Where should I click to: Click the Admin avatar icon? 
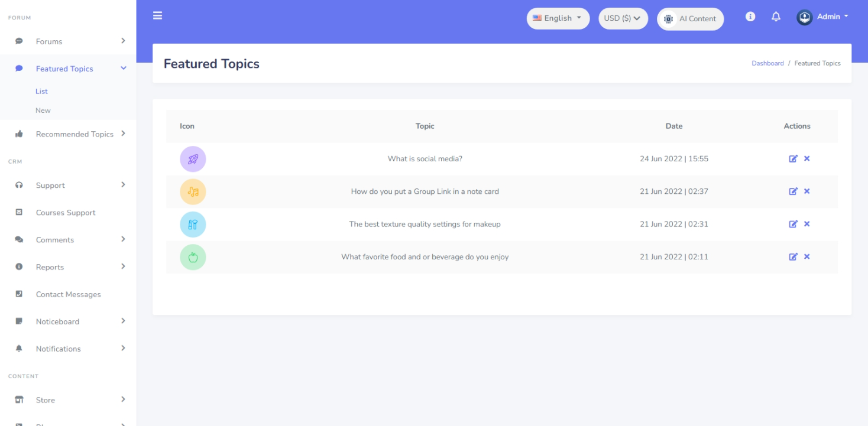805,17
